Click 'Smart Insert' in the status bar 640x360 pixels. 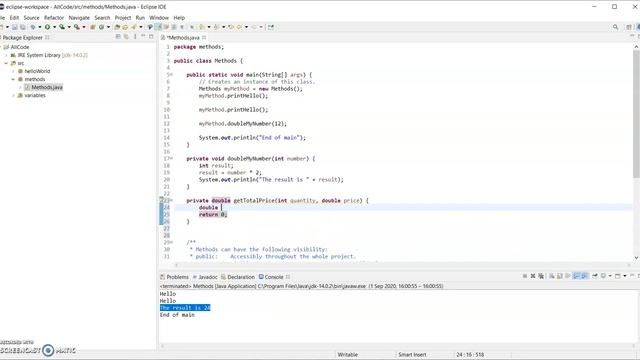[x=412, y=355]
